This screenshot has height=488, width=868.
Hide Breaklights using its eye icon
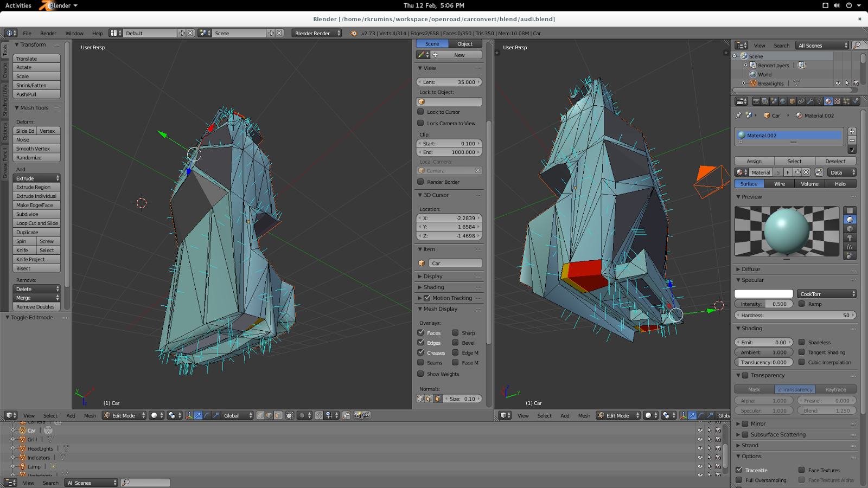(x=838, y=84)
